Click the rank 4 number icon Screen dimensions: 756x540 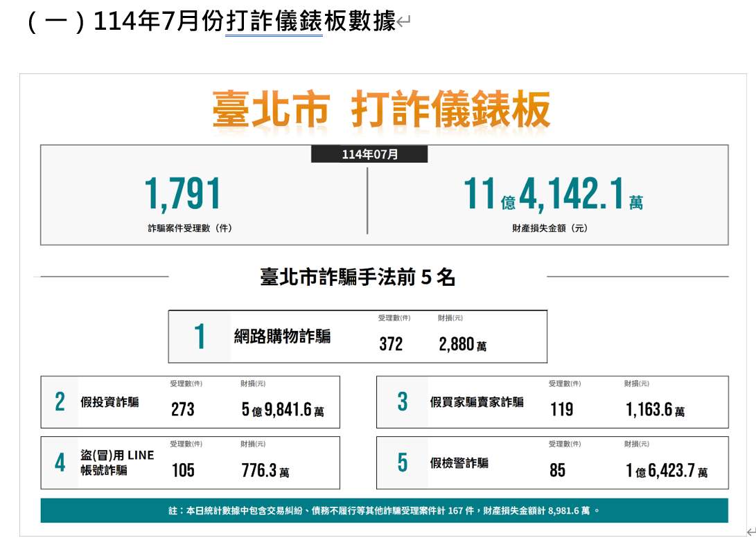[x=60, y=462]
